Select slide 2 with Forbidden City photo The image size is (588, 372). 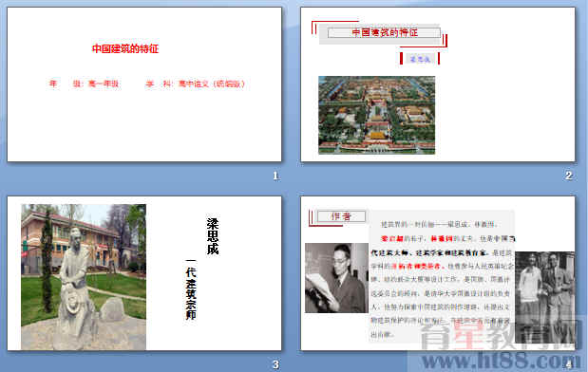tap(438, 84)
